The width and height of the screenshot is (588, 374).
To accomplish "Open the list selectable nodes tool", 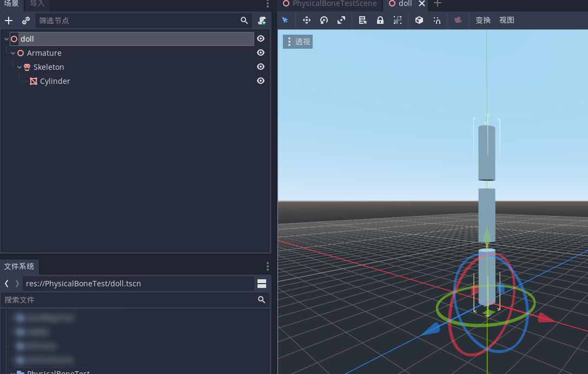I will tap(362, 20).
